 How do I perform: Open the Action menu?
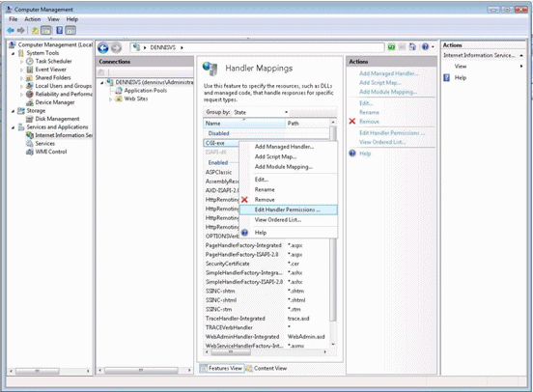click(32, 19)
